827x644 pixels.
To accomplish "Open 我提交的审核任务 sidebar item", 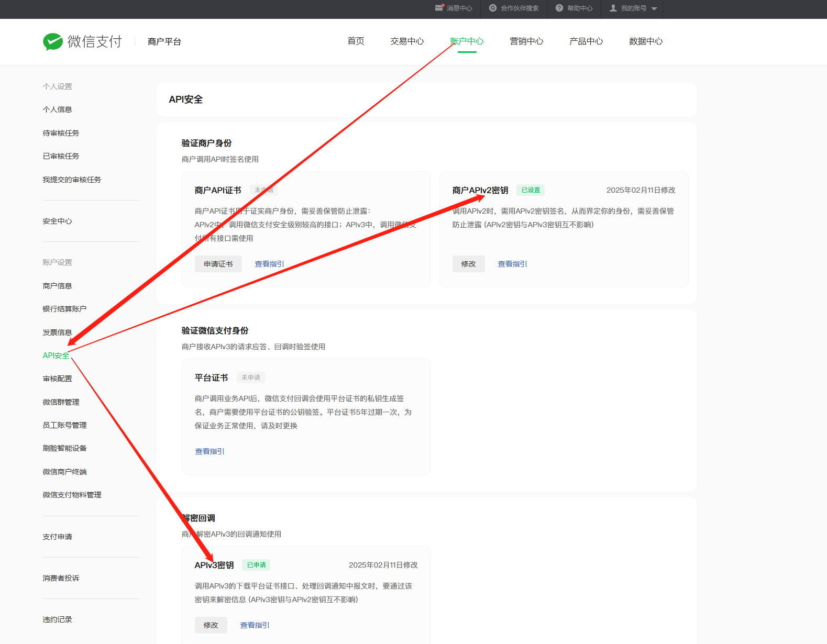I will click(72, 180).
